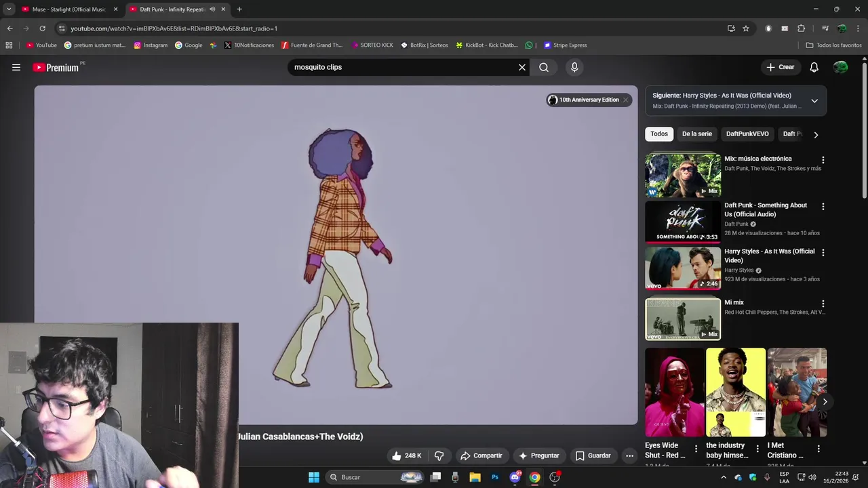868x488 pixels.
Task: Select the Todos filter chip
Action: point(659,134)
